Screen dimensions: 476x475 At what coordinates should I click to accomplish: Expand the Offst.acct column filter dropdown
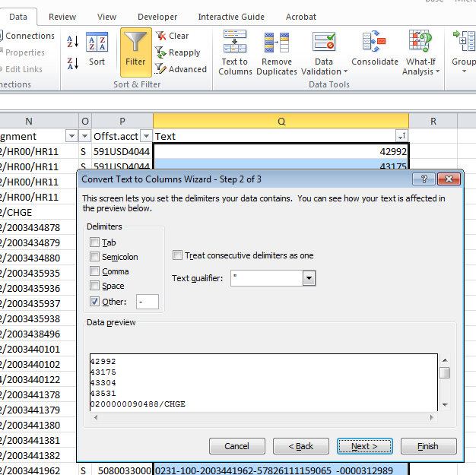[146, 136]
